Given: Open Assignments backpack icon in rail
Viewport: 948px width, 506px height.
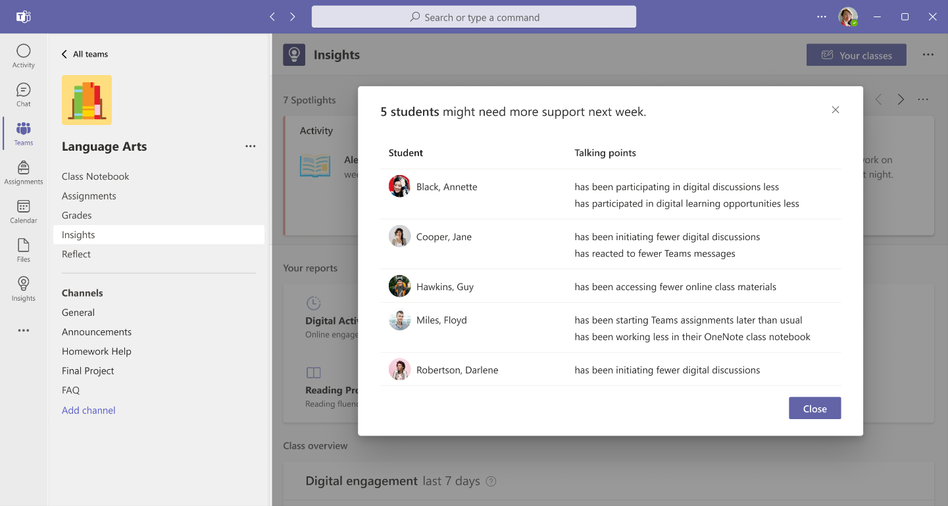Looking at the screenshot, I should [x=24, y=172].
